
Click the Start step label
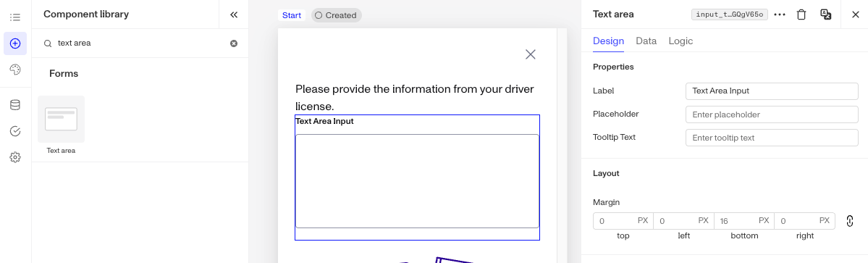point(292,15)
